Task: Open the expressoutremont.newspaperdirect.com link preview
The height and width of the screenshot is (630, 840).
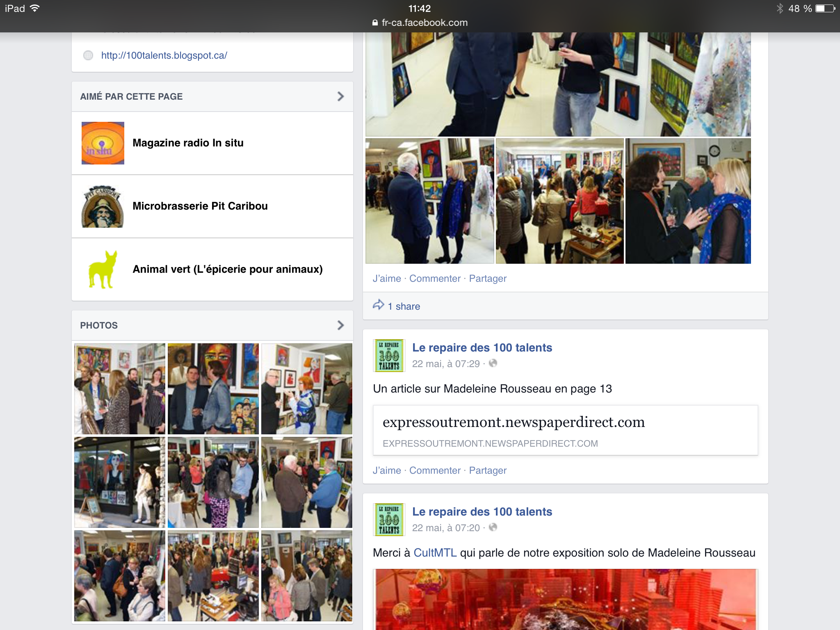Action: [x=565, y=430]
